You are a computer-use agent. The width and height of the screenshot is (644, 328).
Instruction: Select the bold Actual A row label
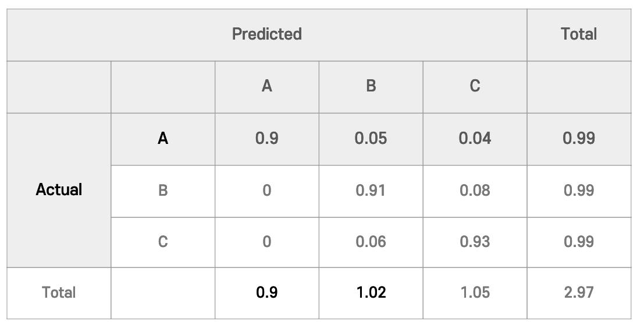[163, 139]
